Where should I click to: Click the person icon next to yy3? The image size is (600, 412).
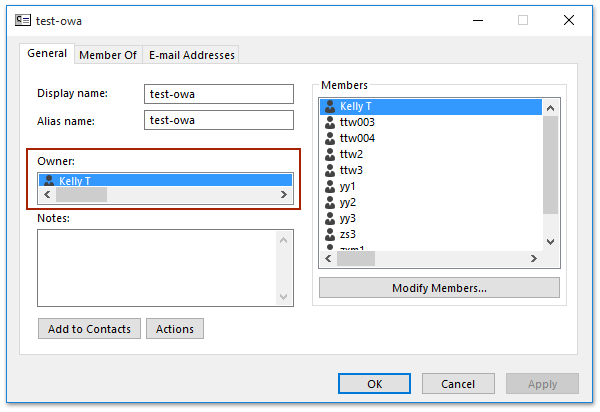330,219
